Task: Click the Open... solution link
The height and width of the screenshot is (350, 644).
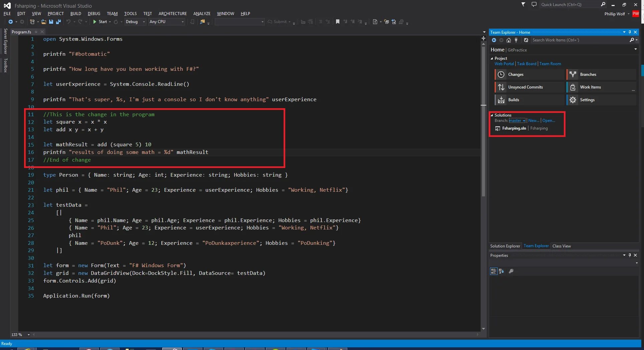Action: (x=548, y=121)
